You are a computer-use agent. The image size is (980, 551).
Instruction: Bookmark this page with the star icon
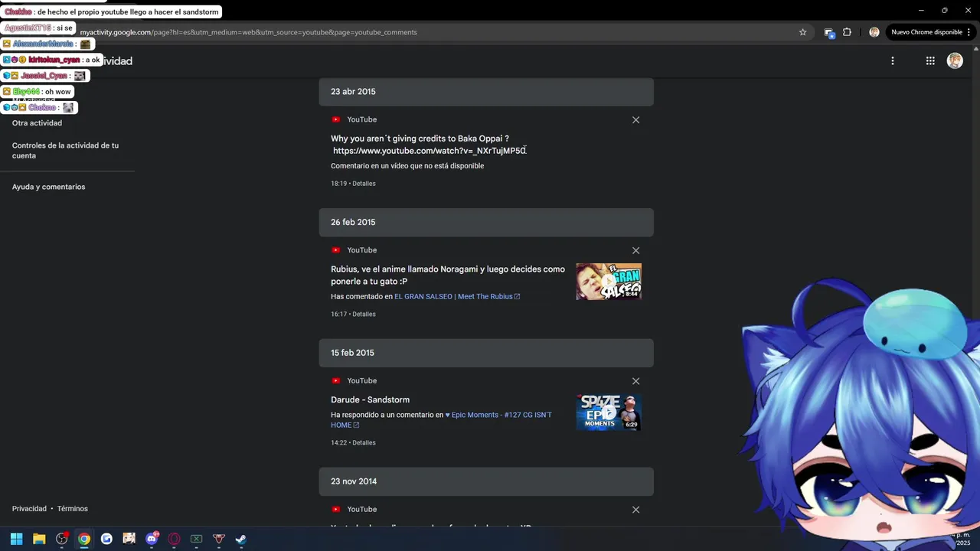pos(802,32)
